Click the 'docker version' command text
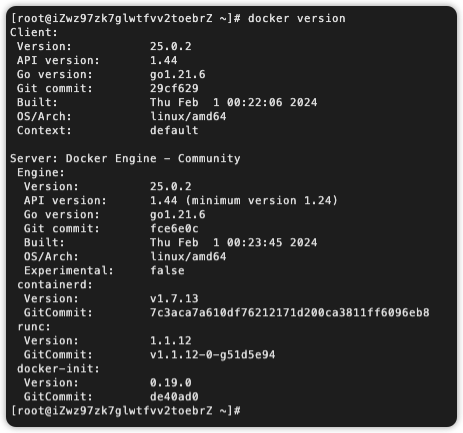This screenshot has width=463, height=433. pyautogui.click(x=296, y=18)
